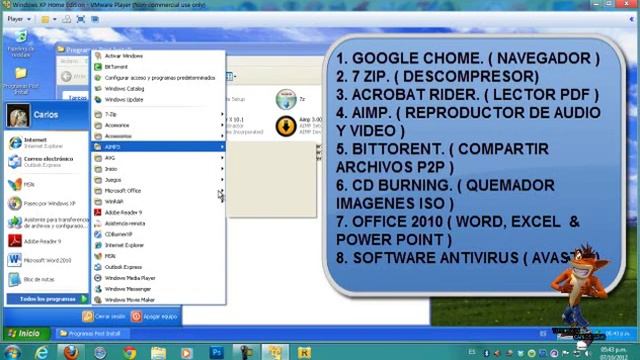Viewport: 640px width, 360px height.
Task: Open Internet Explorer in programs list
Action: click(x=158, y=245)
